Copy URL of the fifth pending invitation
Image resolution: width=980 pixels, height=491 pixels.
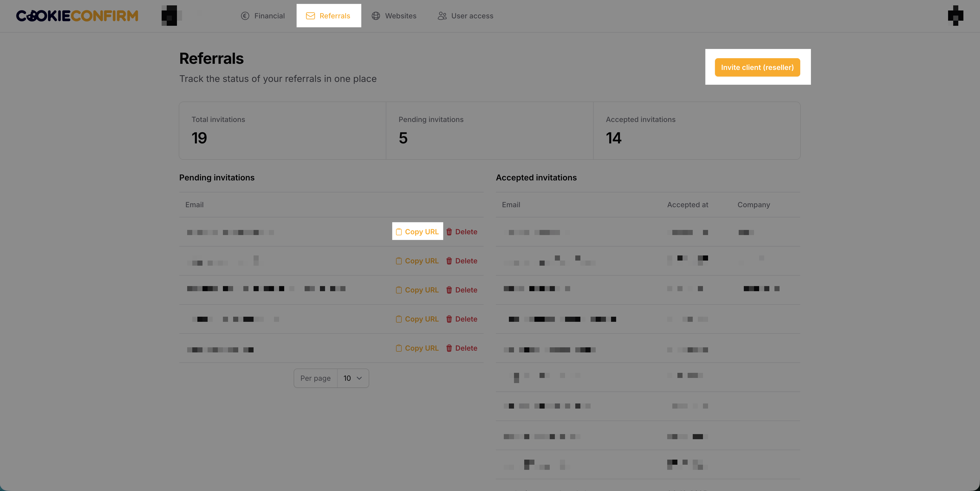click(x=417, y=348)
